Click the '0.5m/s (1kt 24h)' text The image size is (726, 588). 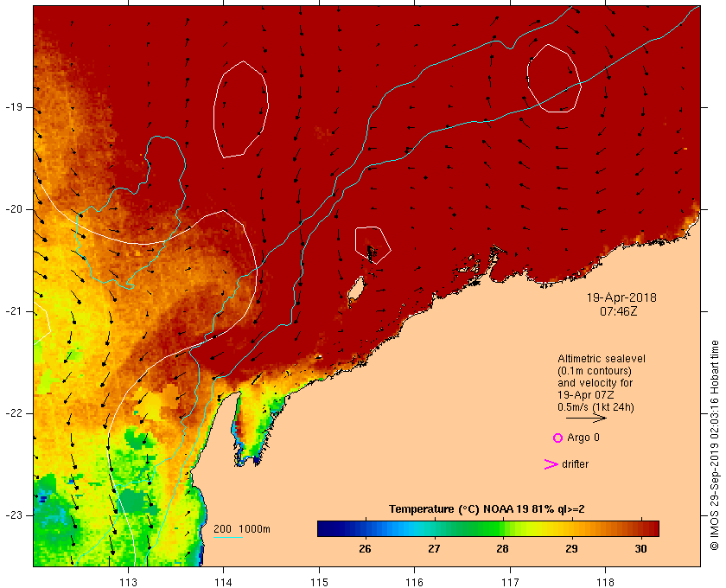coord(595,406)
